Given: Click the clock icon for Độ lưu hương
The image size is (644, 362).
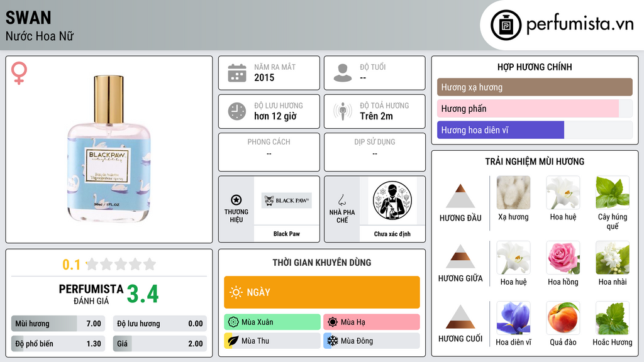Looking at the screenshot, I should [237, 111].
